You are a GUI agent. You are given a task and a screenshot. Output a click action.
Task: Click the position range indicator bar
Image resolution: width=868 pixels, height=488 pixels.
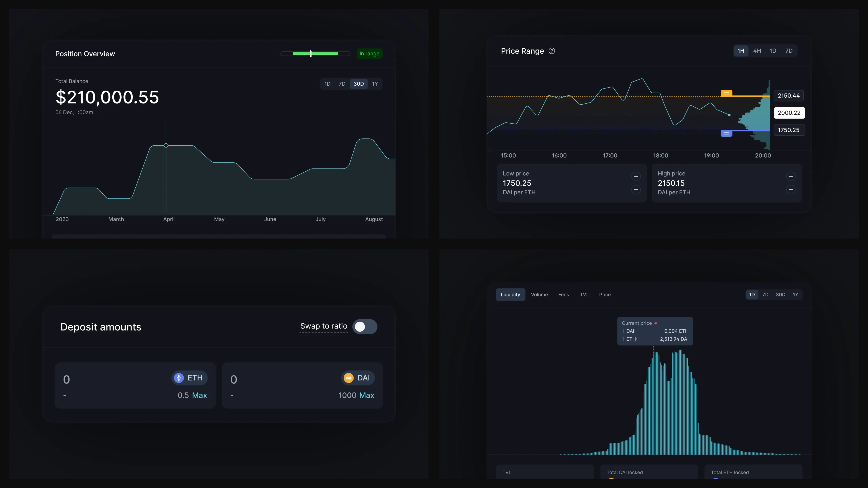315,54
